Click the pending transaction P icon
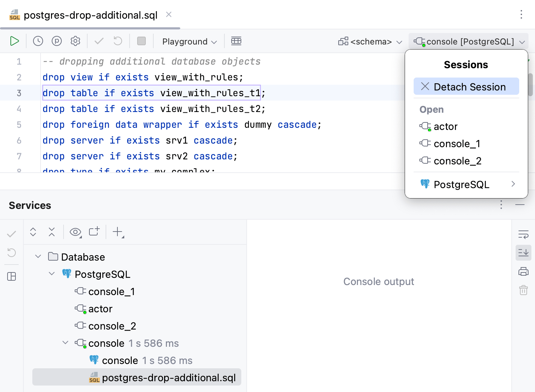The height and width of the screenshot is (392, 535). 57,41
